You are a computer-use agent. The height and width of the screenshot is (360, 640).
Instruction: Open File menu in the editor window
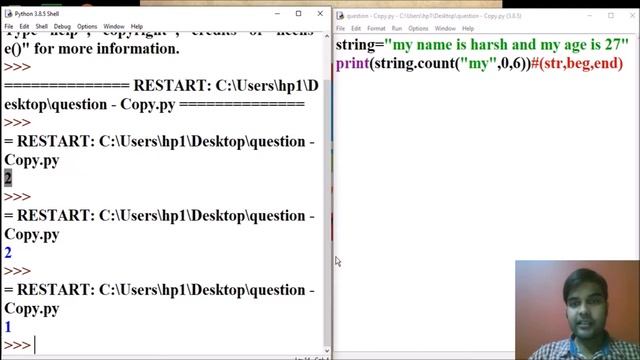[340, 29]
